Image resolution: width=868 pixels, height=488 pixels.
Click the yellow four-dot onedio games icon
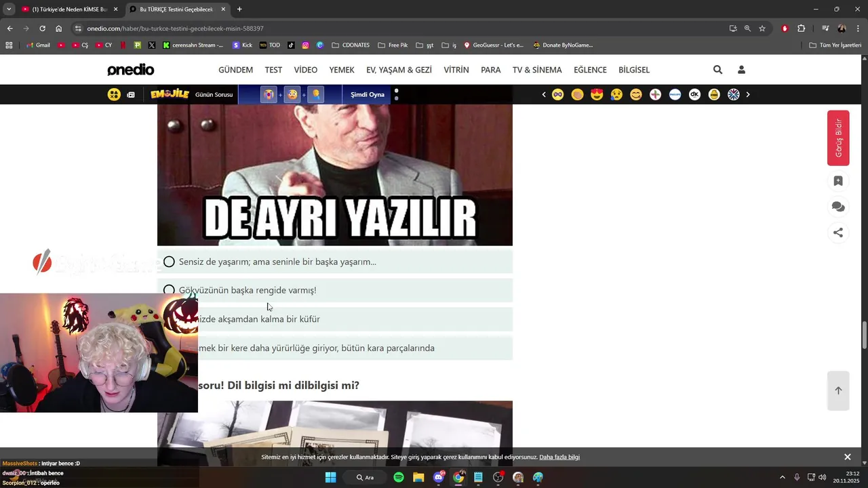point(114,95)
